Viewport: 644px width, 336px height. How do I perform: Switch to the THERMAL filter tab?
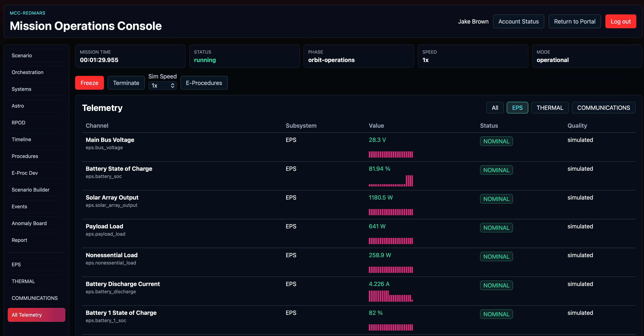coord(550,108)
